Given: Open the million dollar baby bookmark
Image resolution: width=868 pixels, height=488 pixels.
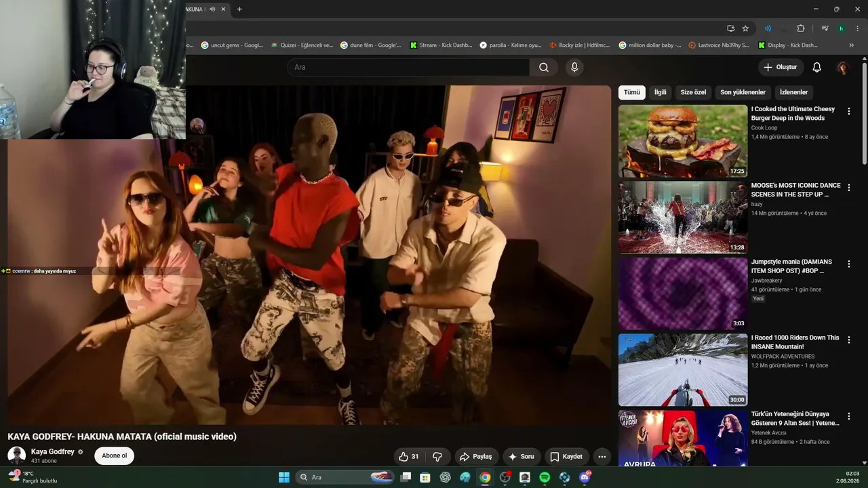Looking at the screenshot, I should (650, 45).
